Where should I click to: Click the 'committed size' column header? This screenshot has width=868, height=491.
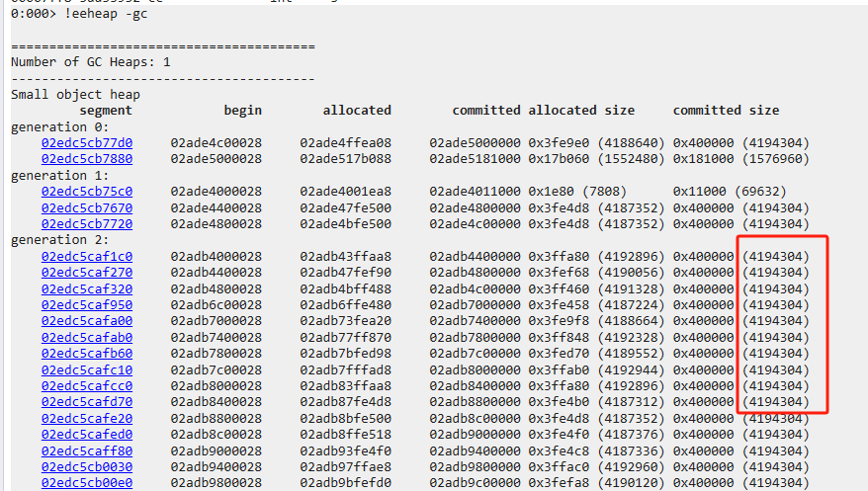tap(727, 111)
